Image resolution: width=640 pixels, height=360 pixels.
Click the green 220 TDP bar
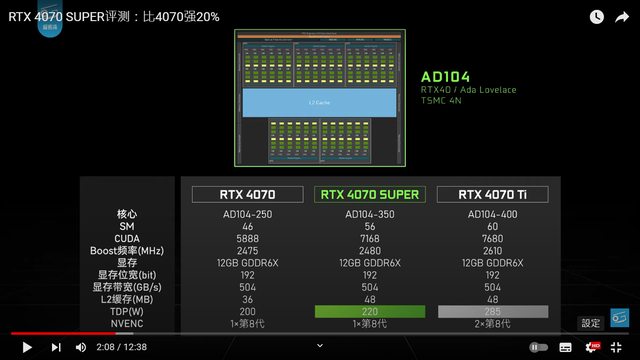coord(370,311)
